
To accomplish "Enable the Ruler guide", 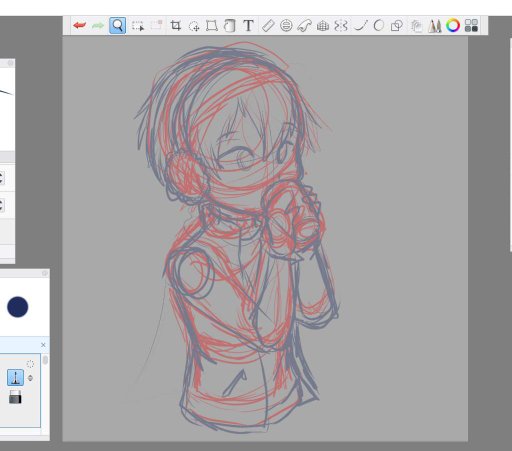I will [x=268, y=25].
